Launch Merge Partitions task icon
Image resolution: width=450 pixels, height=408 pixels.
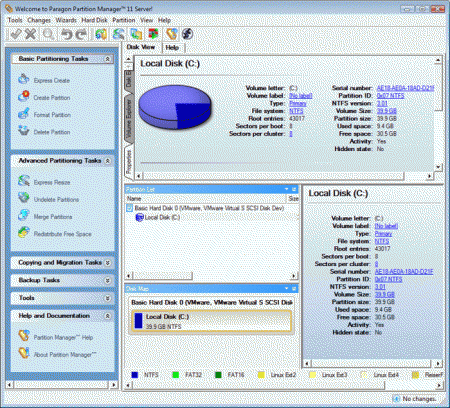tap(24, 215)
